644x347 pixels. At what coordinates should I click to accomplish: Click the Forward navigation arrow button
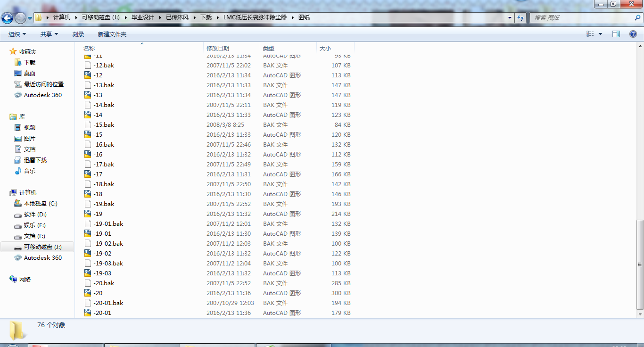pos(20,18)
